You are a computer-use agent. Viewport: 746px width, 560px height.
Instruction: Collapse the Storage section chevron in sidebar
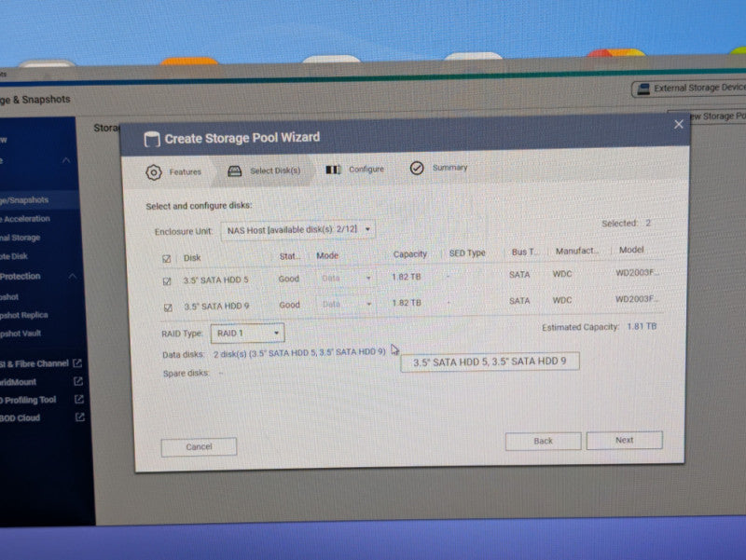[x=66, y=160]
